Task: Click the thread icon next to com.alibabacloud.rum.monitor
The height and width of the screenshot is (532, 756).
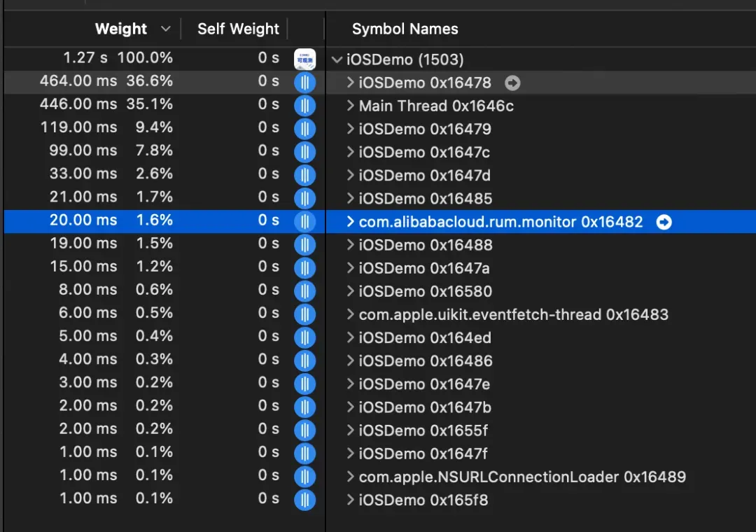Action: 304,222
